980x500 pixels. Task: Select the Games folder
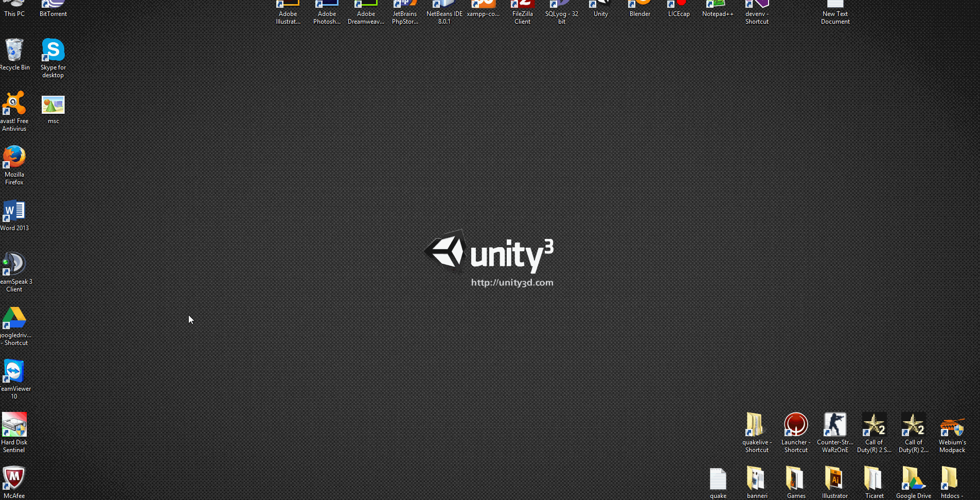tap(796, 482)
